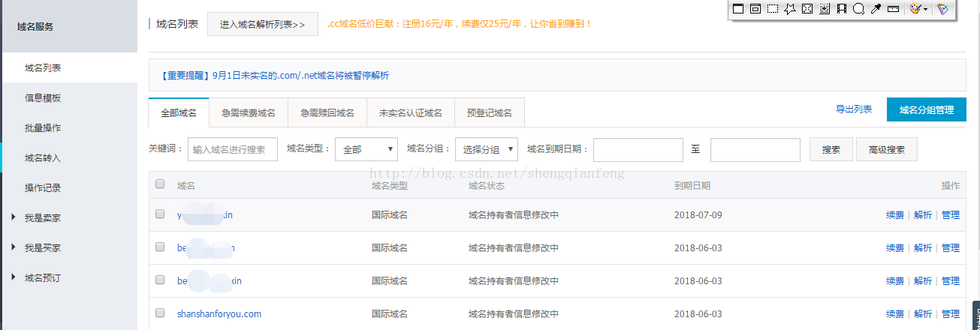The image size is (980, 330).
Task: Switch to the 急需续费域名 tab
Action: [249, 112]
